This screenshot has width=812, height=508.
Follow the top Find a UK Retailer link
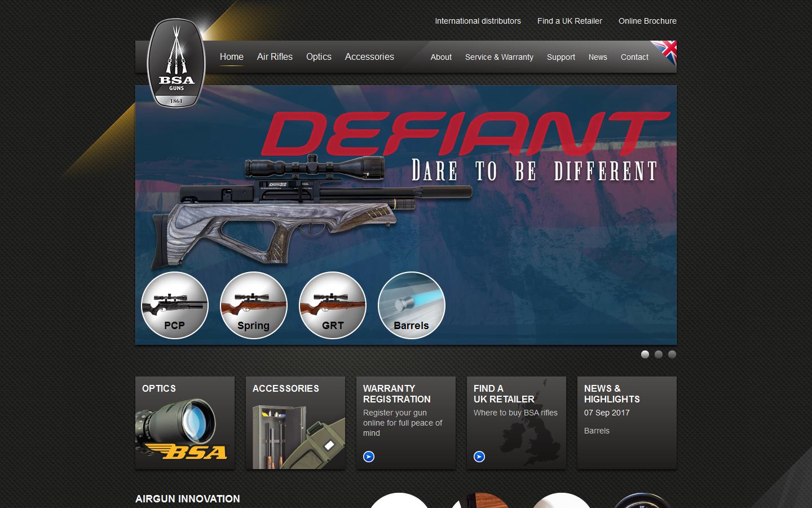click(570, 21)
